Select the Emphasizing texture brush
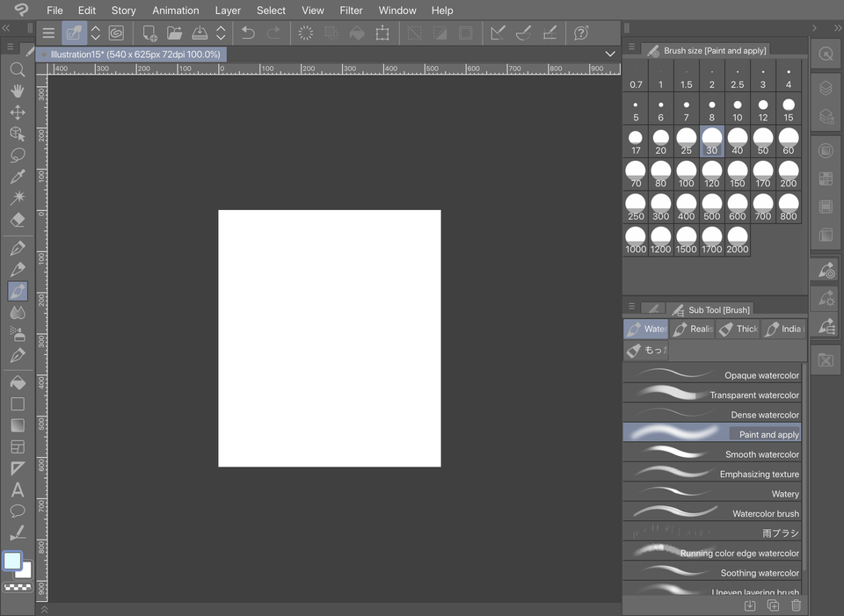This screenshot has width=844, height=616. click(x=711, y=474)
